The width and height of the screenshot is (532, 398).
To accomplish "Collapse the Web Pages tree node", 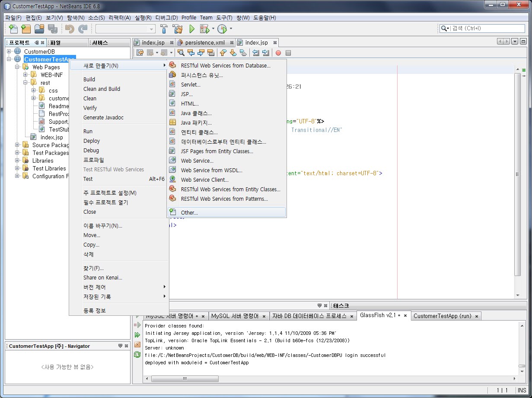I will click(17, 67).
